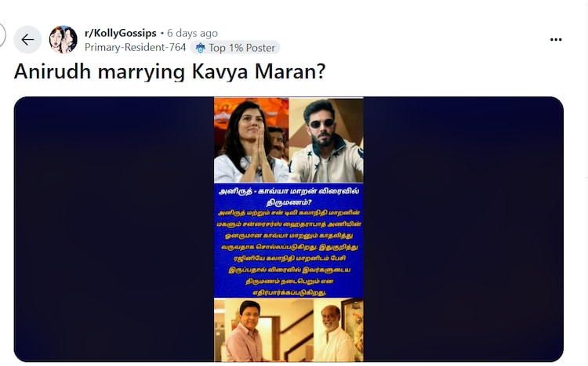Click the partial circular button at left edge

(x=2, y=35)
